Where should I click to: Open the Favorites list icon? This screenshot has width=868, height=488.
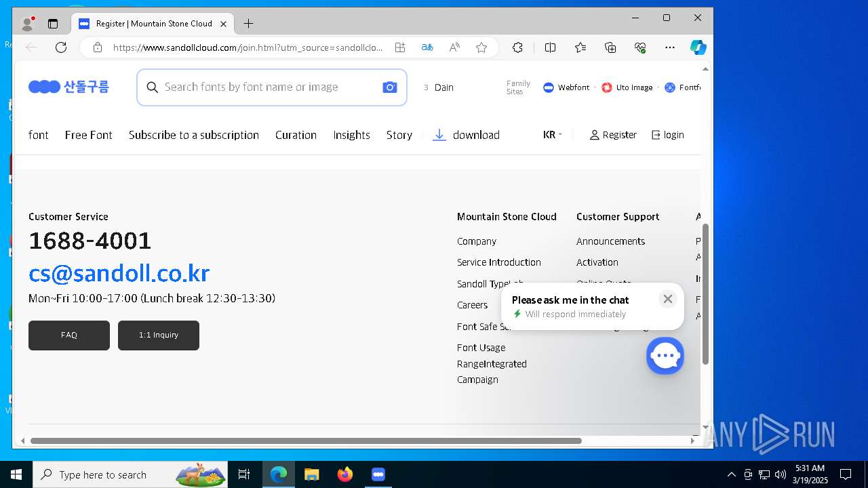pyautogui.click(x=580, y=47)
